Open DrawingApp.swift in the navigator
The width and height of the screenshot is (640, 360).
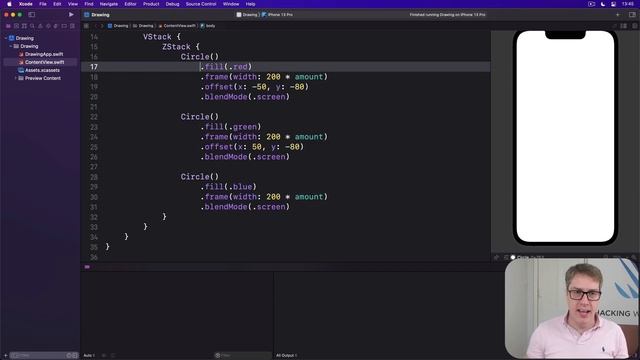(x=44, y=54)
